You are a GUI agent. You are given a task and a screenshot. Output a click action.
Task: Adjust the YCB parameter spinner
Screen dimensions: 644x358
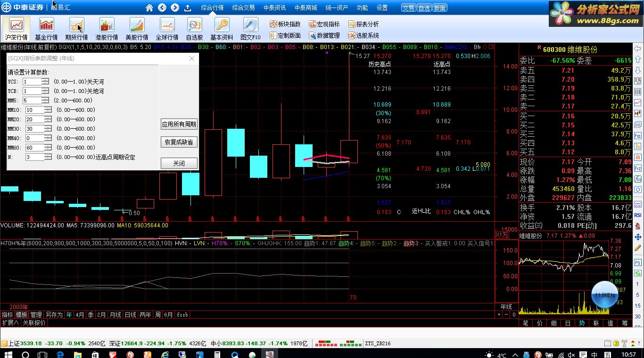[x=45, y=91]
